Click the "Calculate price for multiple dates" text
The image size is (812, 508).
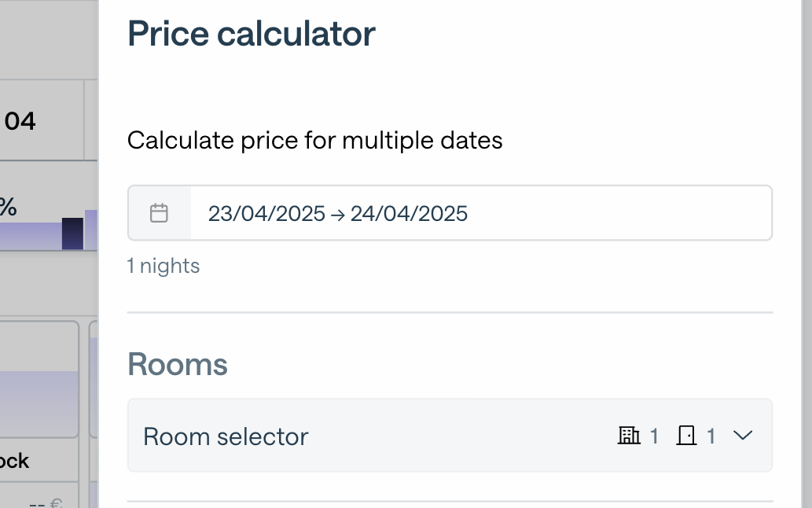pos(314,141)
